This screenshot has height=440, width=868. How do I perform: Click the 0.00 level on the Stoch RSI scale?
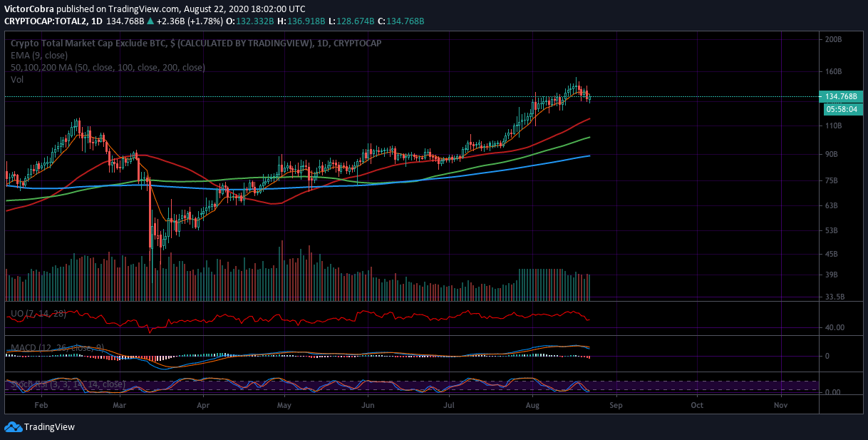coord(832,392)
